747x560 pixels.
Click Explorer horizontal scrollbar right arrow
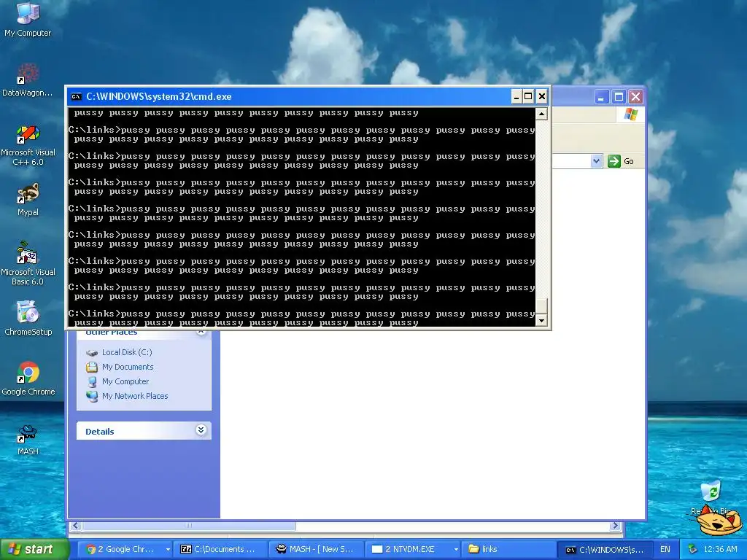(615, 526)
